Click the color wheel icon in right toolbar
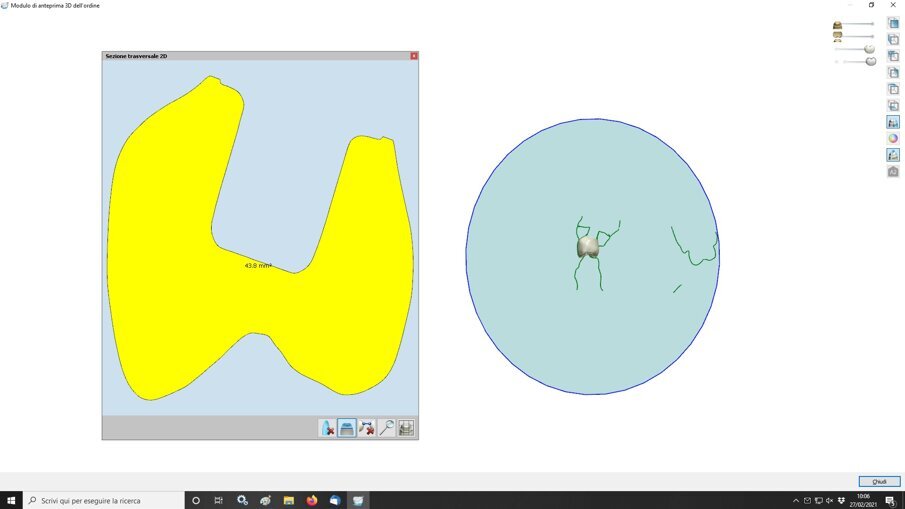 [893, 139]
